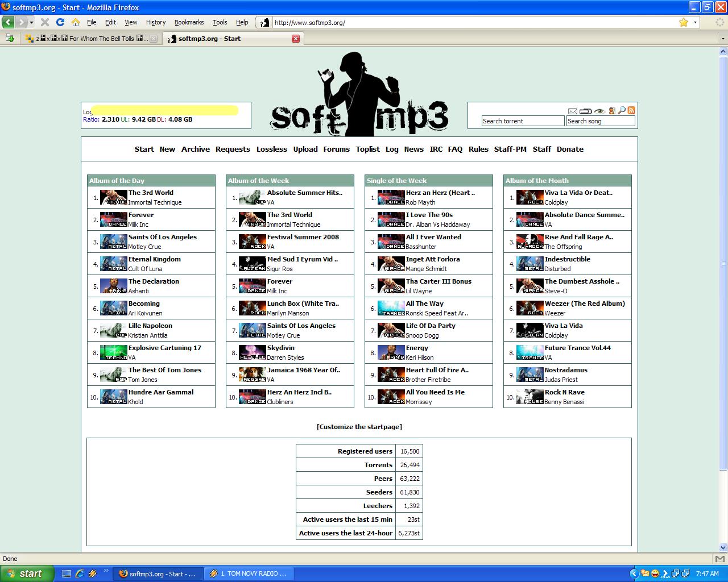Open the View menu
The image size is (728, 582).
[x=131, y=22]
